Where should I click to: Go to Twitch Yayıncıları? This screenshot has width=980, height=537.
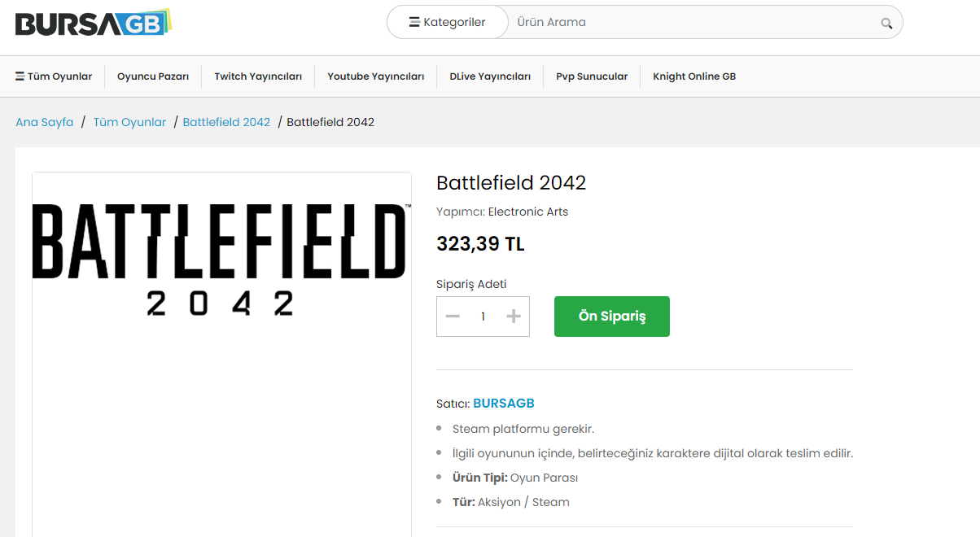(258, 76)
